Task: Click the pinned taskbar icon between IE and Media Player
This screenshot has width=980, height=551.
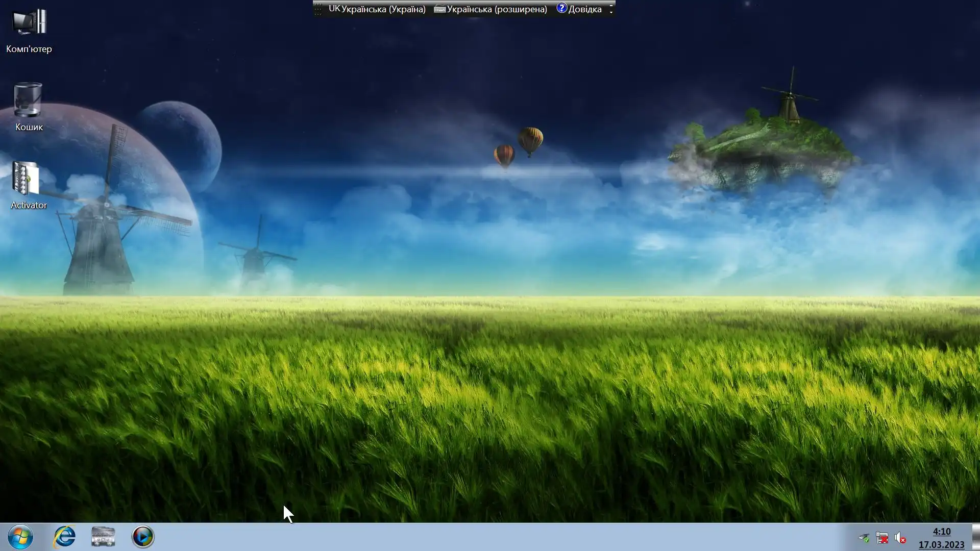Action: coord(103,537)
